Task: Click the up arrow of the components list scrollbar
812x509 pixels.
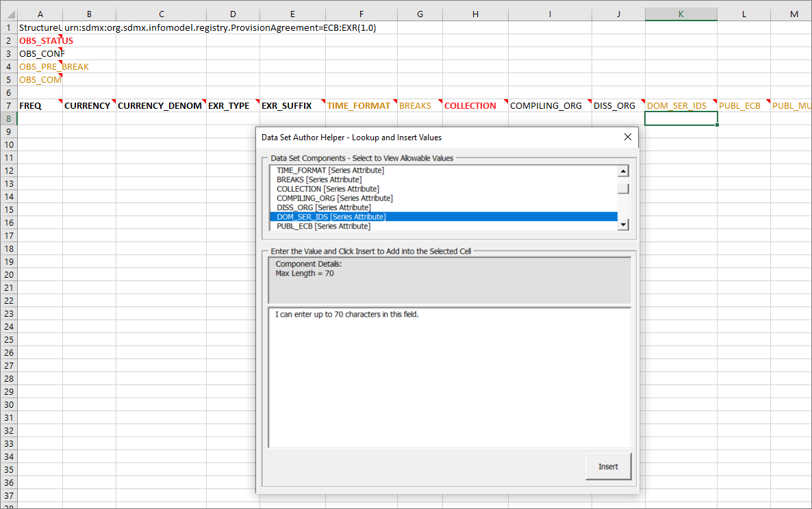Action: pyautogui.click(x=622, y=170)
